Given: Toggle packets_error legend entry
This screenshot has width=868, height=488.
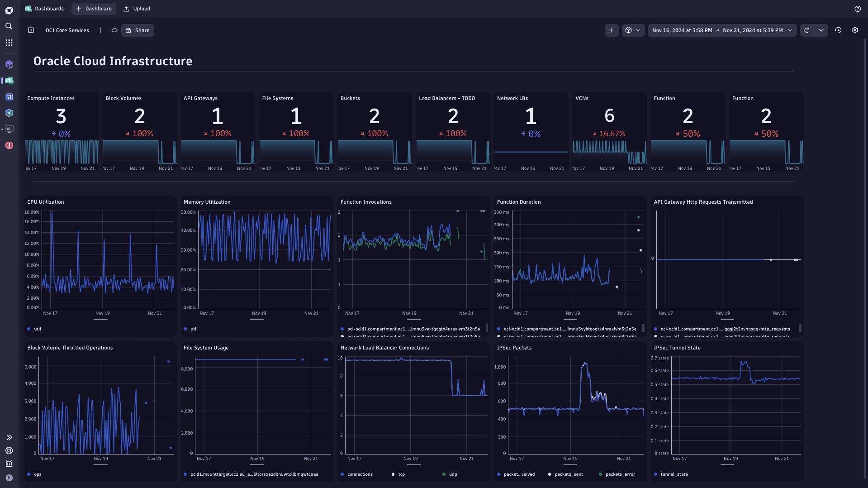Looking at the screenshot, I should (x=617, y=474).
